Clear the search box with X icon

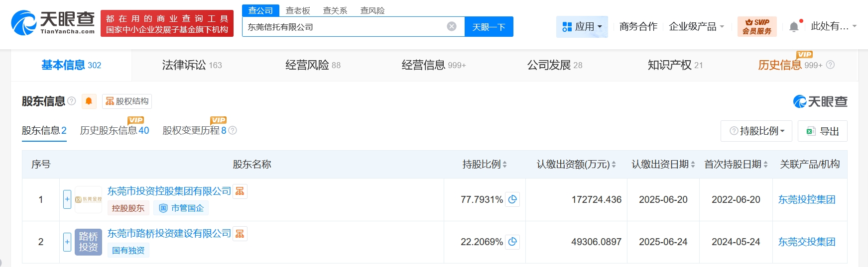click(x=452, y=27)
